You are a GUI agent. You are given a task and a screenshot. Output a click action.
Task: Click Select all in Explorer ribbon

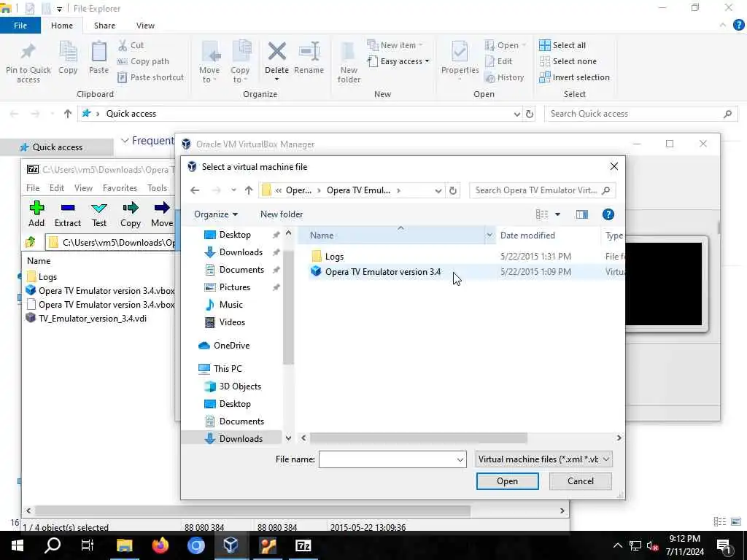(x=562, y=45)
